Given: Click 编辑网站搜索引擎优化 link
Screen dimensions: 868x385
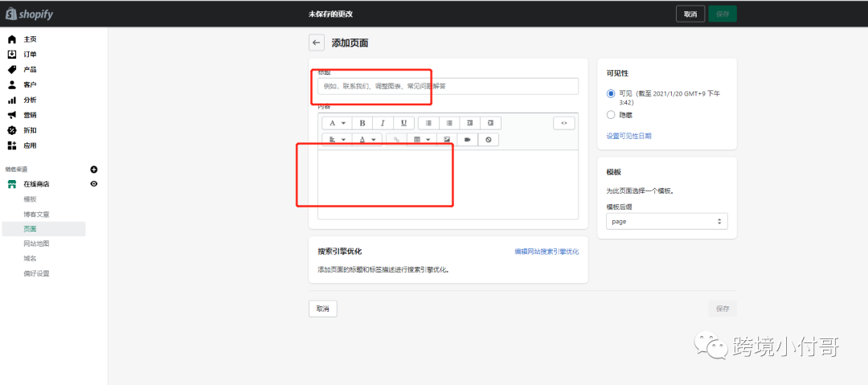Looking at the screenshot, I should (547, 252).
